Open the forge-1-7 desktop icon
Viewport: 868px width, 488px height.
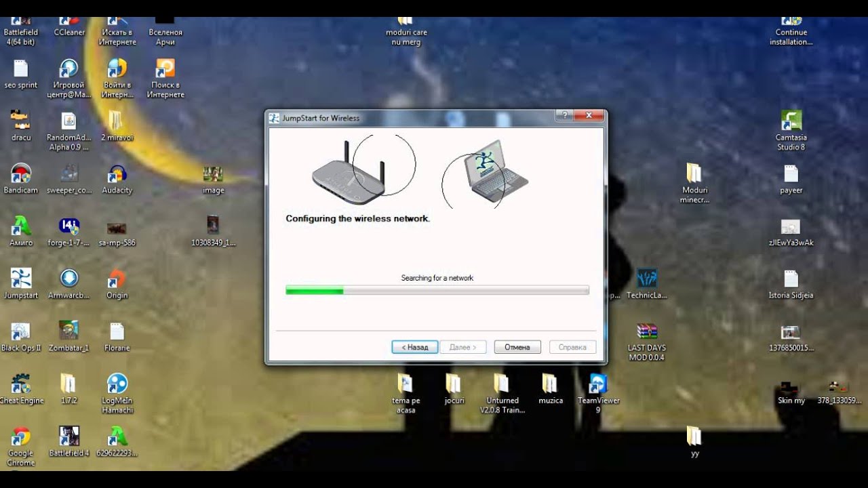[69, 232]
